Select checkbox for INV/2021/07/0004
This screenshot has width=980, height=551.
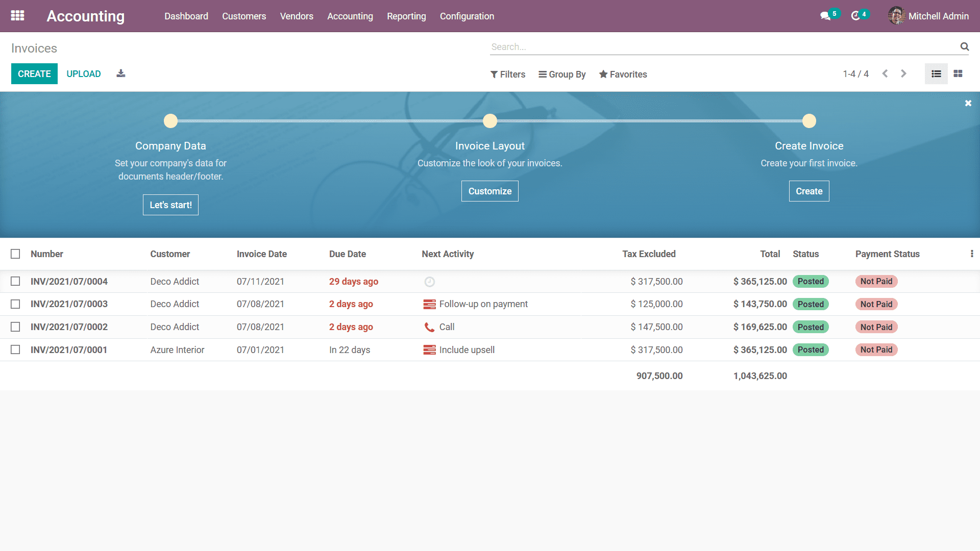click(x=15, y=281)
